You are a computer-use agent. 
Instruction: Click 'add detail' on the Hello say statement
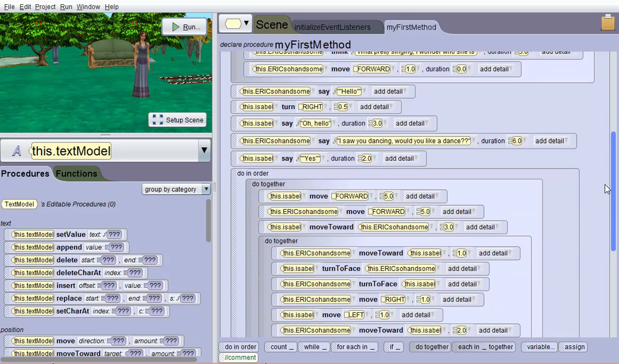388,91
